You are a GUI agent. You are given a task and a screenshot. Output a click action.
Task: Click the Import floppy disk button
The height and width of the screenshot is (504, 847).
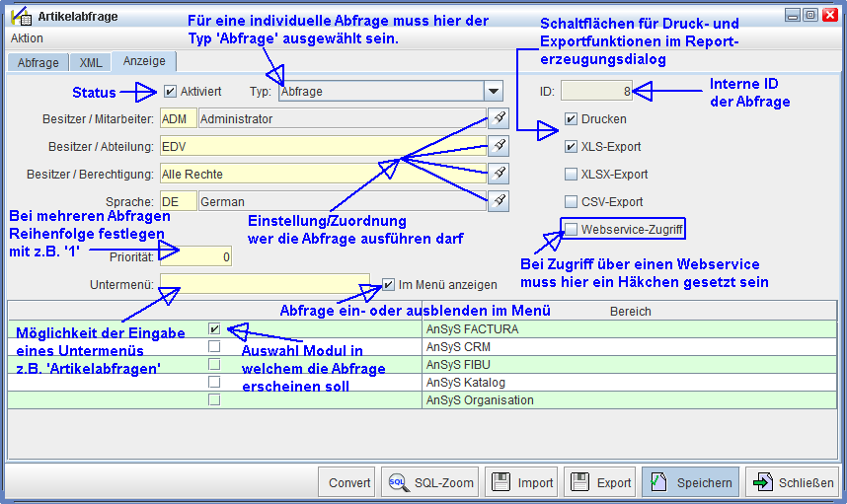[523, 482]
